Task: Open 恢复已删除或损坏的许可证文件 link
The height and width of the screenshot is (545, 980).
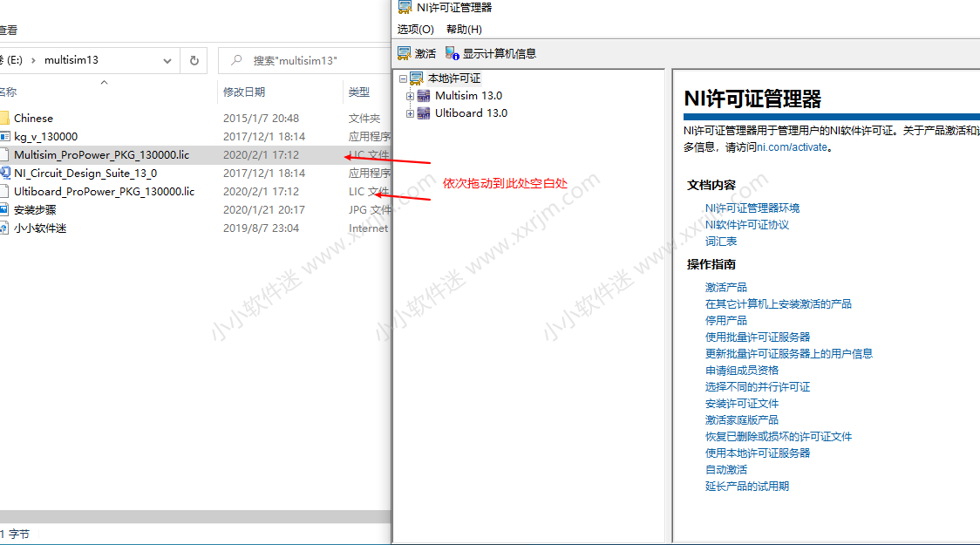Action: click(778, 437)
